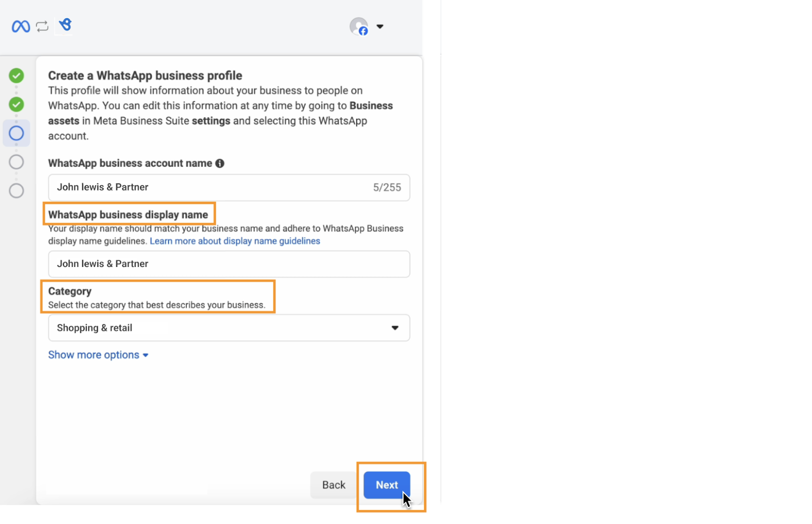Screen dimensions: 812x524
Task: Click the Back button
Action: coord(333,485)
